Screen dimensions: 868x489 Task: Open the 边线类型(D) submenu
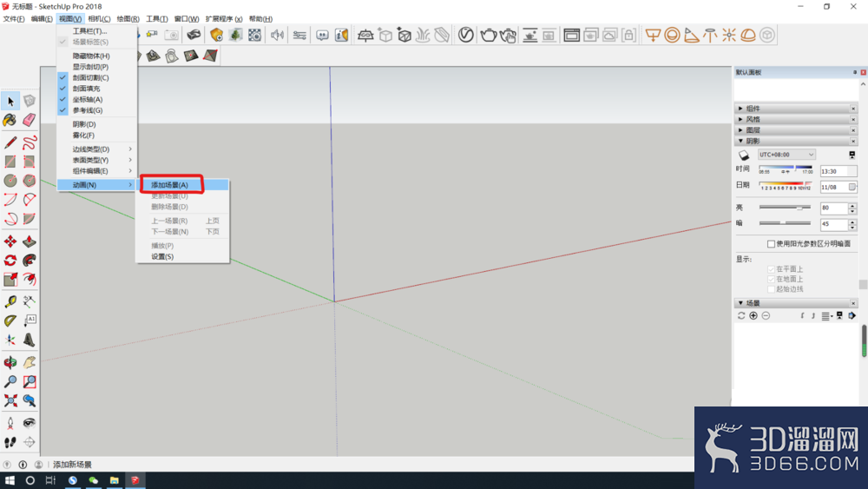pyautogui.click(x=97, y=149)
